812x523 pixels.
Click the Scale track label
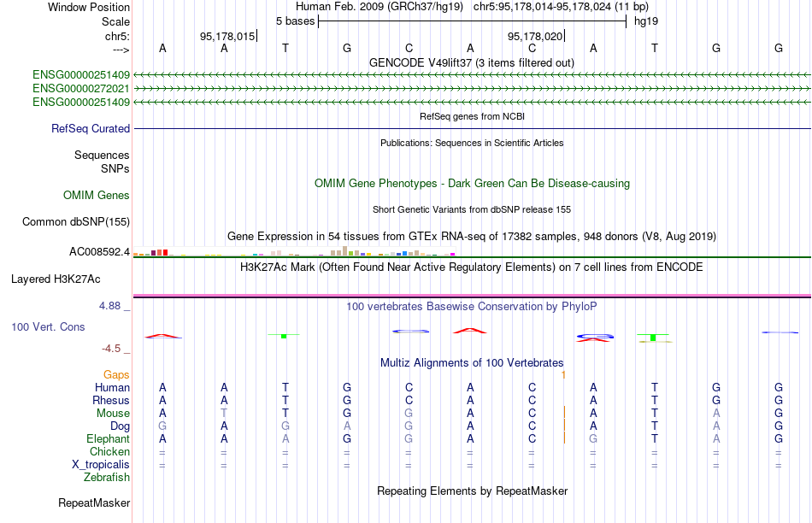(x=115, y=21)
